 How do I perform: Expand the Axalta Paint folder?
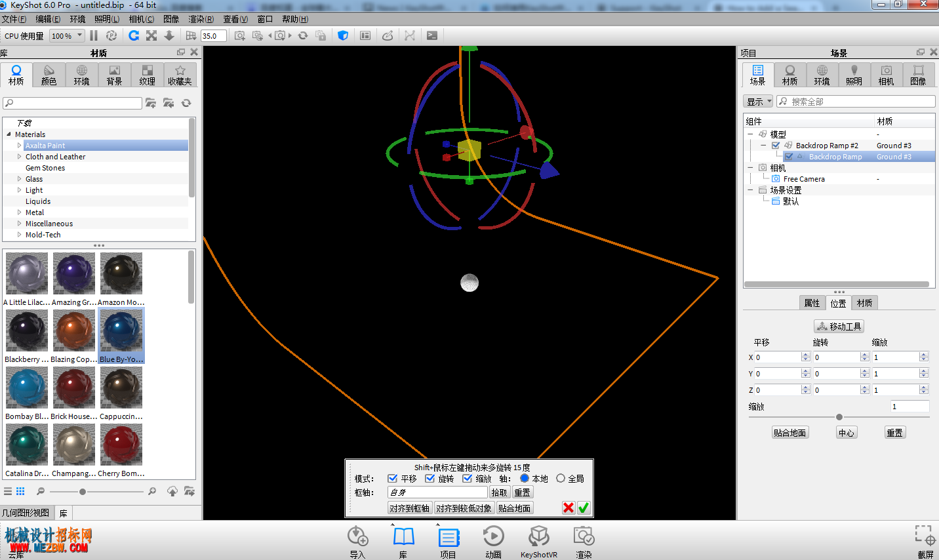[19, 146]
